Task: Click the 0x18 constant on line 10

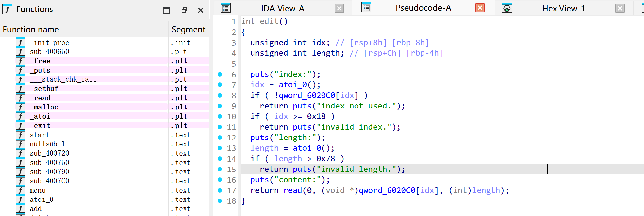Action: (316, 116)
